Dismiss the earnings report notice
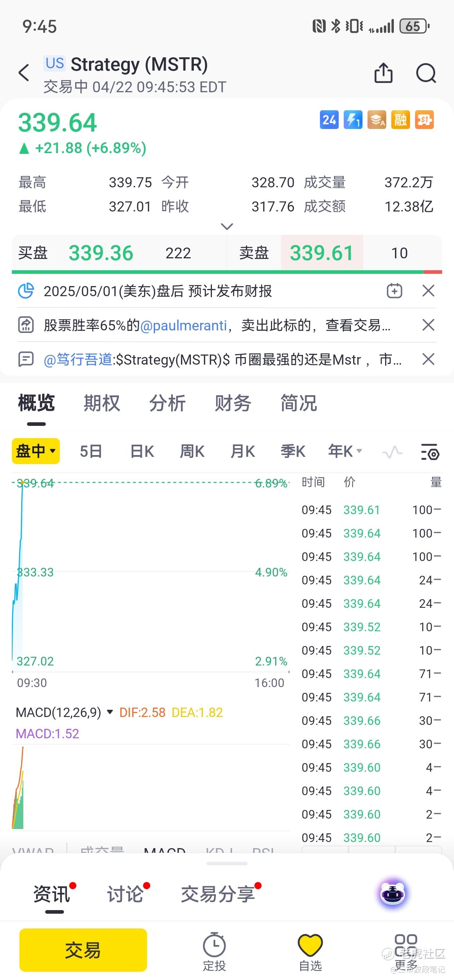This screenshot has width=454, height=980. [x=428, y=291]
